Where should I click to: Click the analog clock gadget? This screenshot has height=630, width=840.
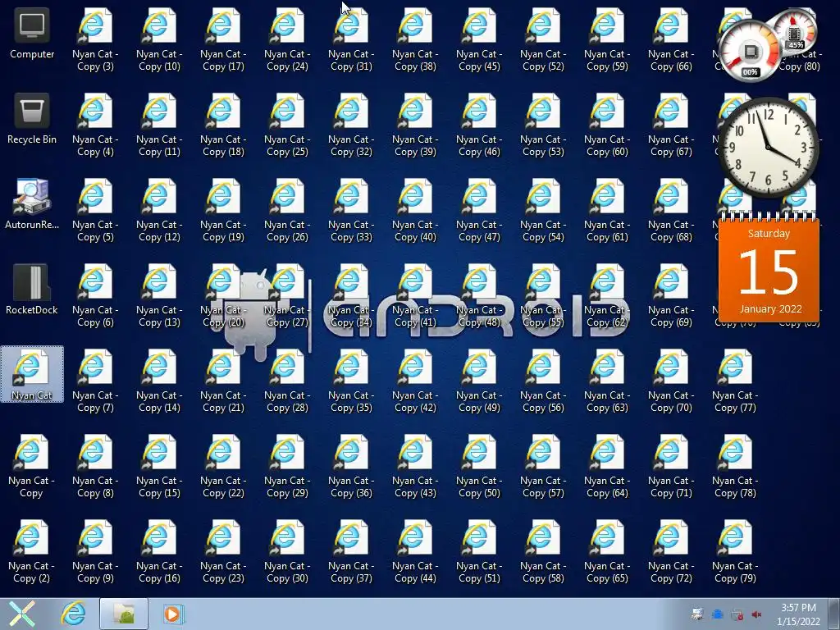pyautogui.click(x=768, y=148)
